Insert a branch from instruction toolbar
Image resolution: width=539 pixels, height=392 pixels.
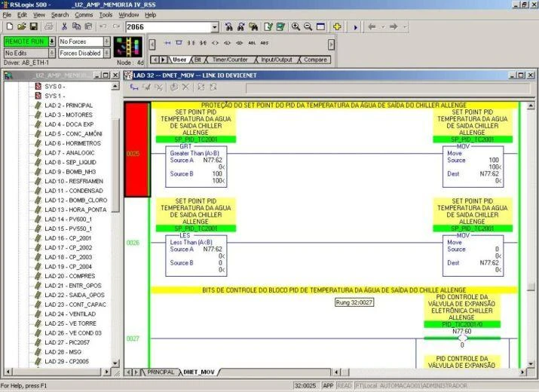(179, 43)
